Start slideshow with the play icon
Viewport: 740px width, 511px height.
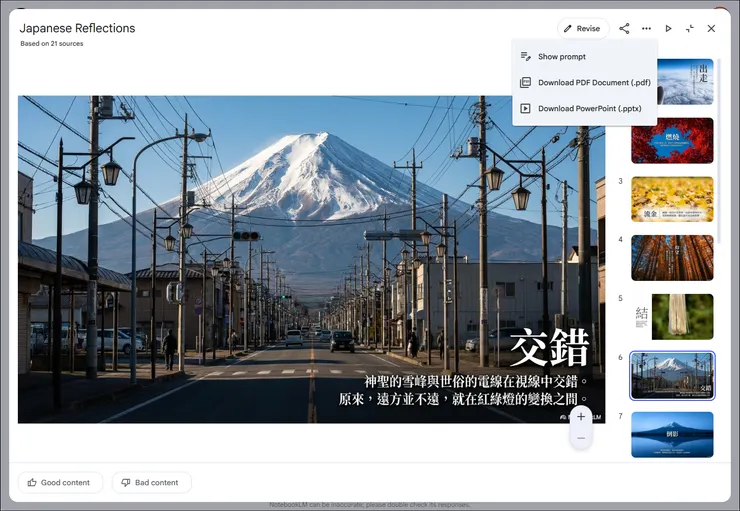(668, 29)
